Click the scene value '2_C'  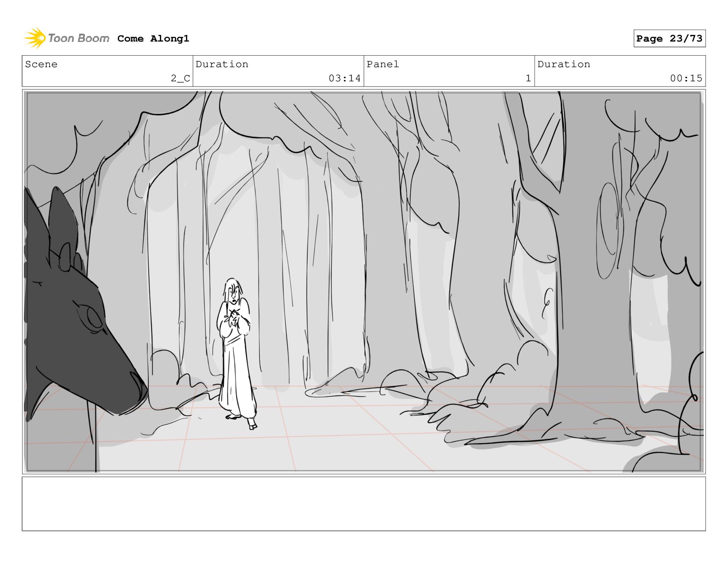coord(180,78)
